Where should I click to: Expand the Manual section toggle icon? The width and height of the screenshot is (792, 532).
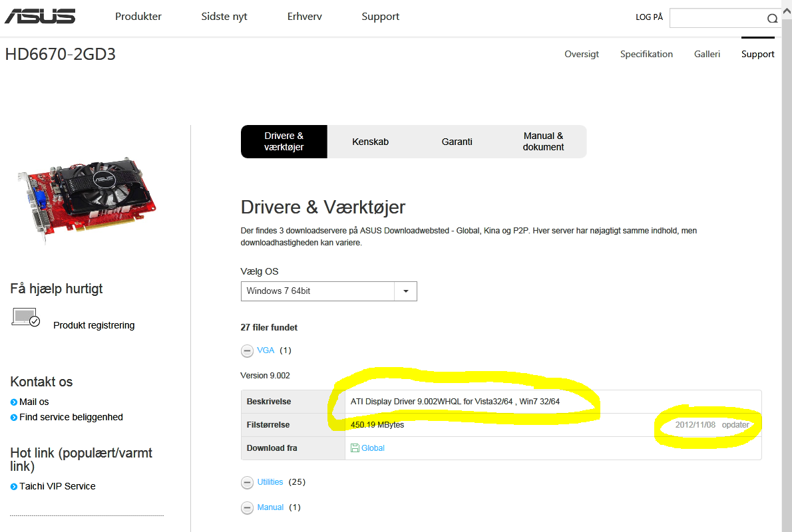[247, 508]
